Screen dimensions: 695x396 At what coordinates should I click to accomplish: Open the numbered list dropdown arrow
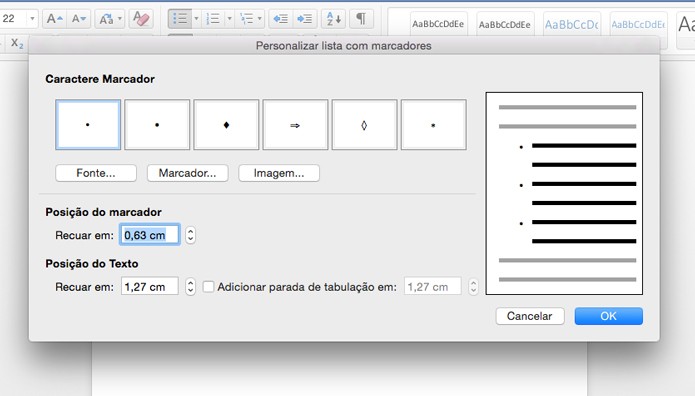click(x=229, y=19)
